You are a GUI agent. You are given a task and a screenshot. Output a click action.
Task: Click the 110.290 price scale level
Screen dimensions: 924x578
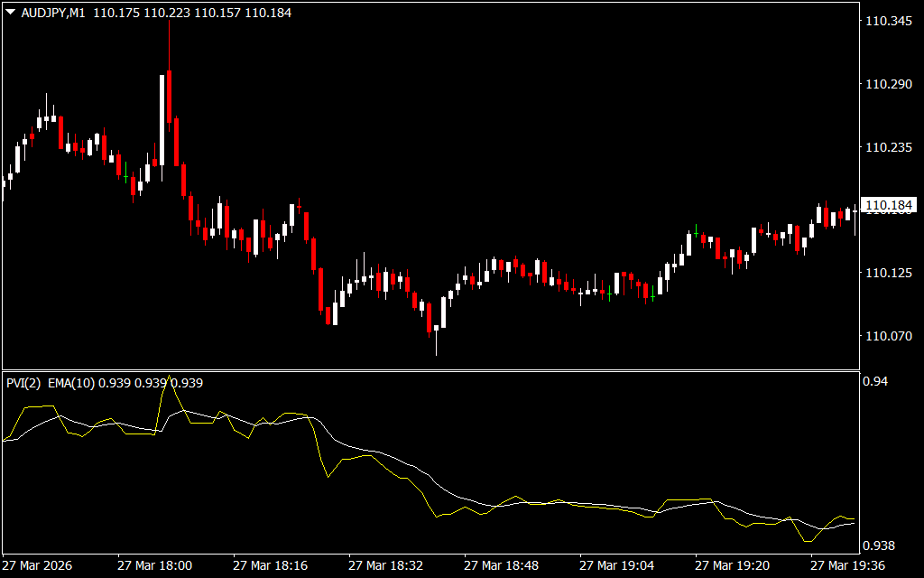pos(888,84)
